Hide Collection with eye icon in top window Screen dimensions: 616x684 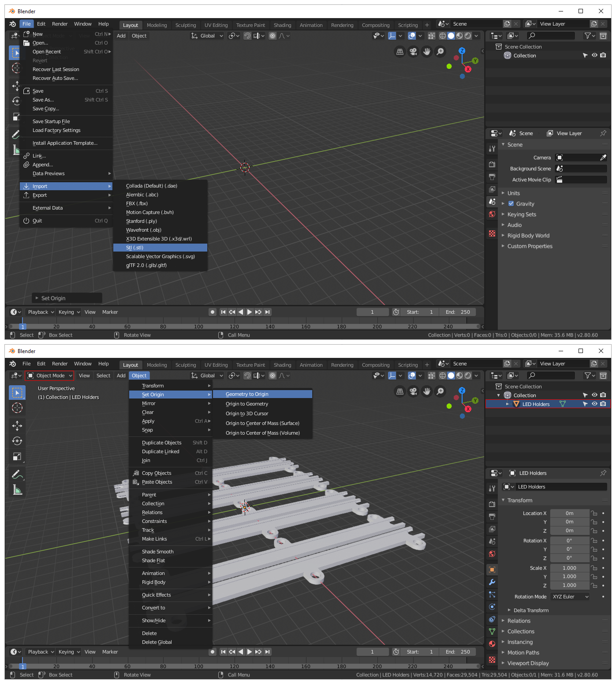(x=594, y=56)
